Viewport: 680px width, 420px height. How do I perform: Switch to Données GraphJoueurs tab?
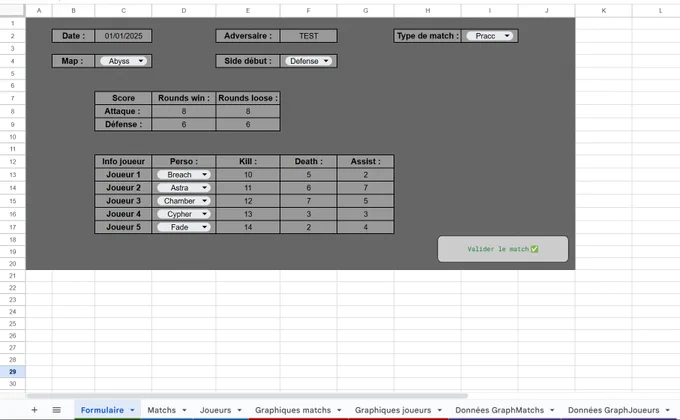(x=614, y=410)
